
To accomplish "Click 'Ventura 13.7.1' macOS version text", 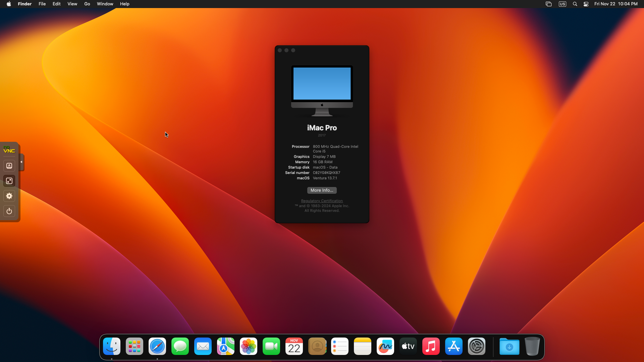I will tap(325, 178).
